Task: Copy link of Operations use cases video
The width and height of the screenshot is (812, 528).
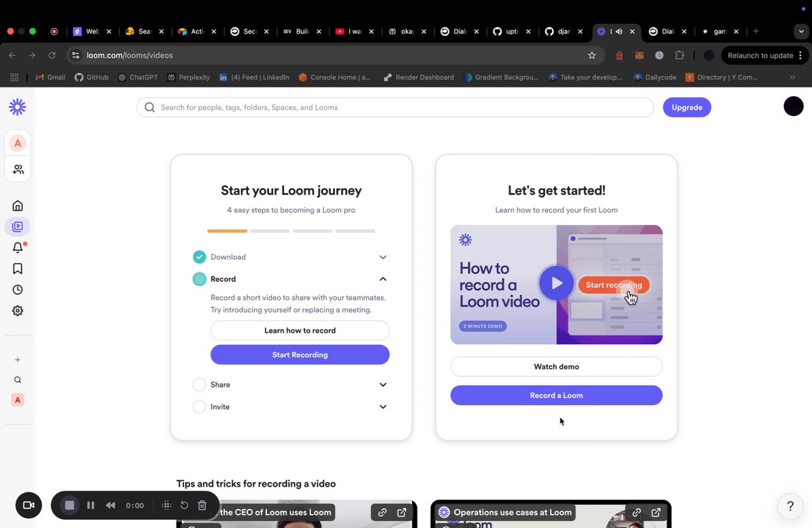Action: click(x=636, y=512)
